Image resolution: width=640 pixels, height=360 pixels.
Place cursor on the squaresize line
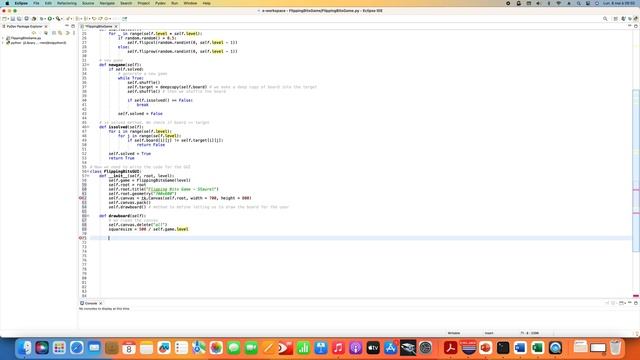[148, 229]
